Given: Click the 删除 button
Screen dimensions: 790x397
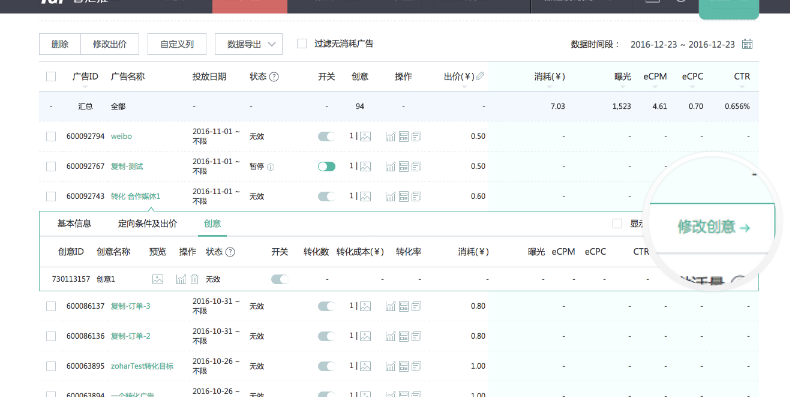Looking at the screenshot, I should (x=60, y=44).
